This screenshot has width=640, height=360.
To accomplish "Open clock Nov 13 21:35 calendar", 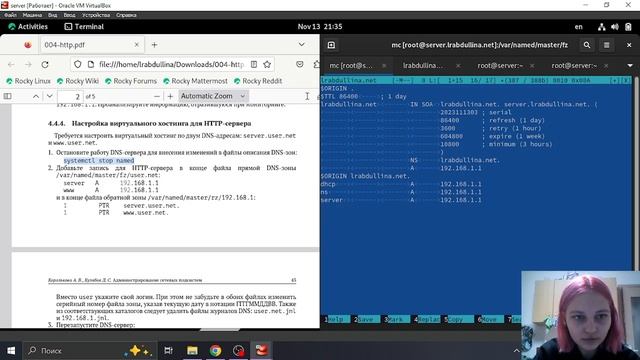I will click(x=320, y=27).
